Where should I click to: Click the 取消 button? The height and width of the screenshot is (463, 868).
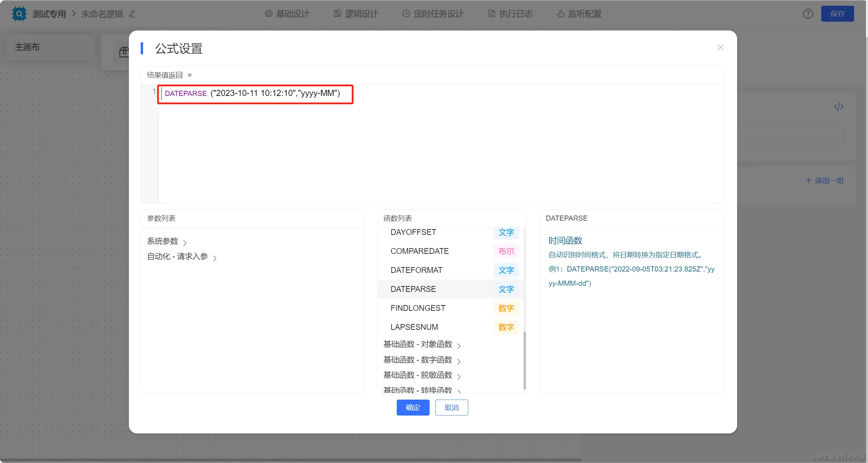pos(451,407)
